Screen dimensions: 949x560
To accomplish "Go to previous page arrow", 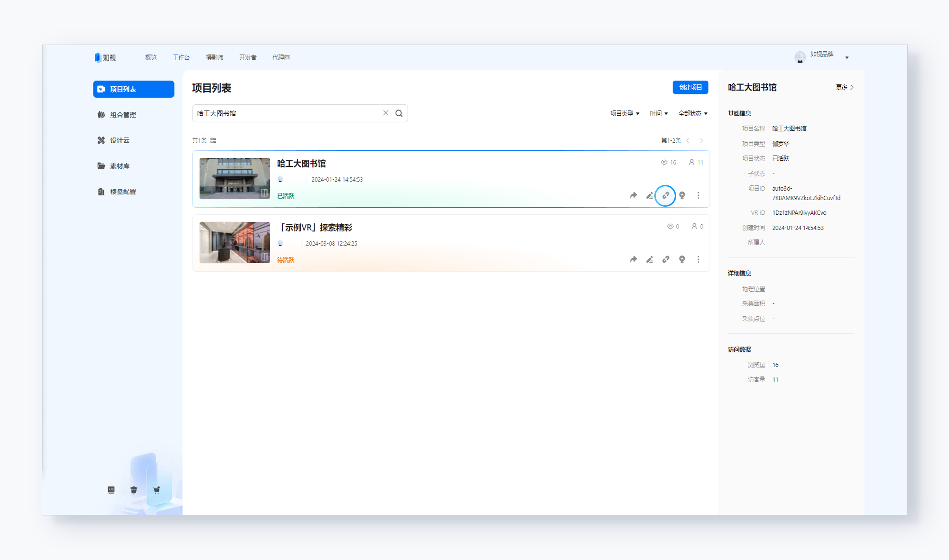I will 688,140.
